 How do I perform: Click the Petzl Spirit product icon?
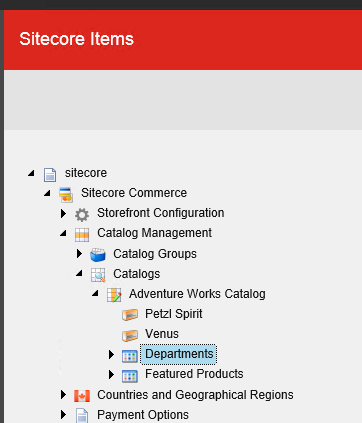tap(130, 315)
